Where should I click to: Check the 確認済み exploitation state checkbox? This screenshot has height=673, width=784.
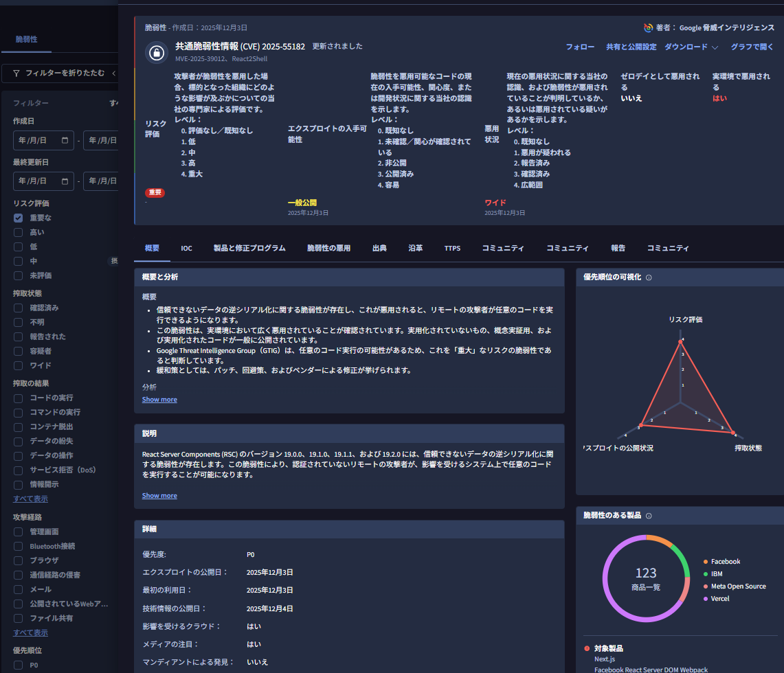19,307
